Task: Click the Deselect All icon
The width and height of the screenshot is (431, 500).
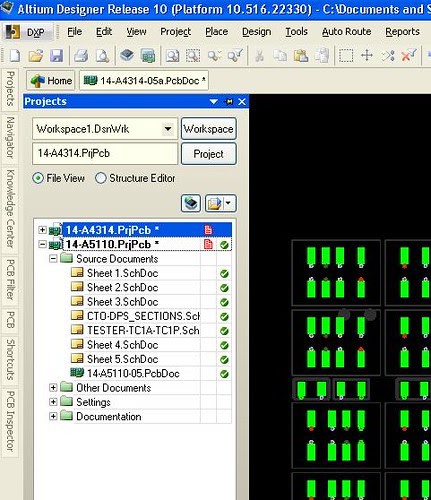Action: click(x=388, y=56)
